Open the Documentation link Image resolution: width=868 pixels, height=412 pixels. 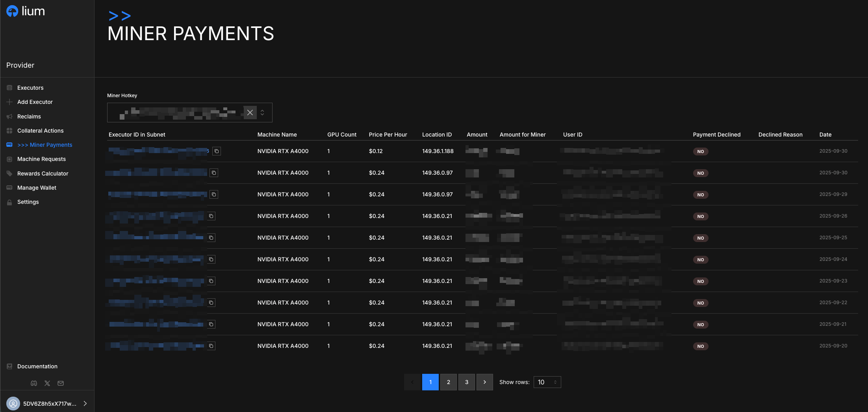[x=37, y=366]
